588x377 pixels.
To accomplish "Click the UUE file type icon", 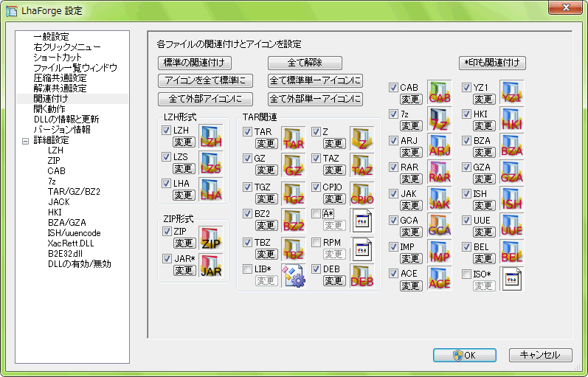I will [x=512, y=225].
